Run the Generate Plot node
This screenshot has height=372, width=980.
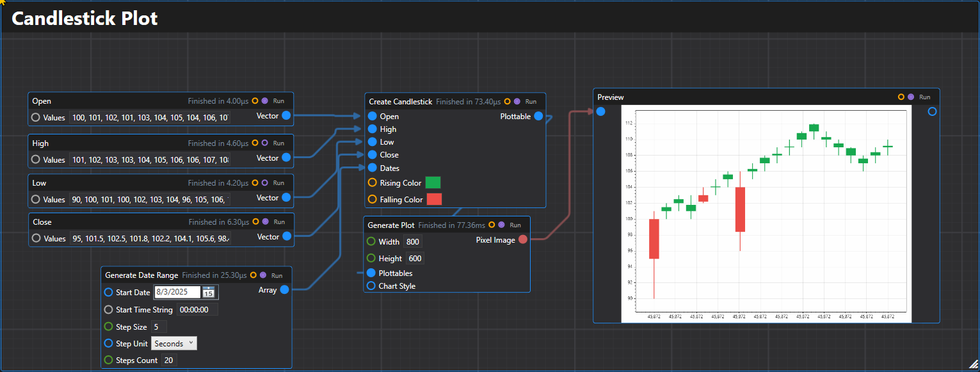[x=515, y=225]
